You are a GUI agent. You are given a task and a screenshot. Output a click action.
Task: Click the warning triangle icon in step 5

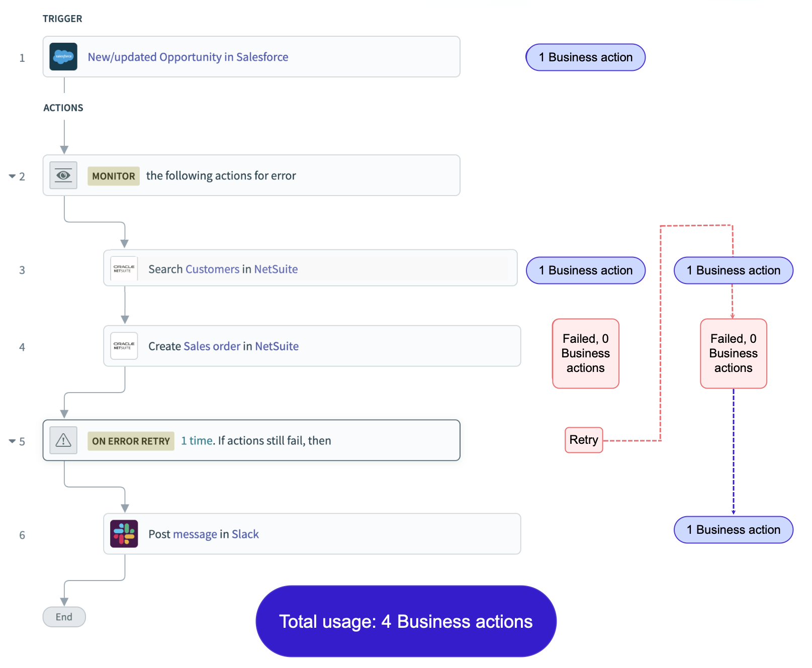pos(63,440)
